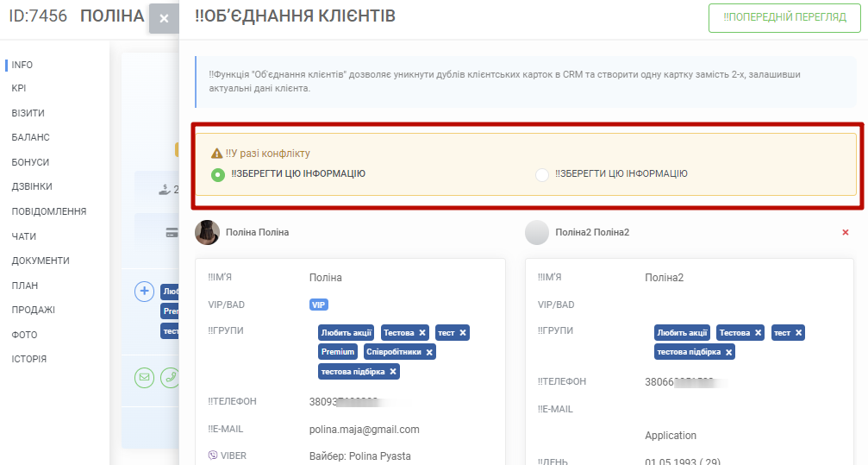Viewport: 868px width, 465px height.
Task: Click the green phone call icon
Action: [170, 377]
